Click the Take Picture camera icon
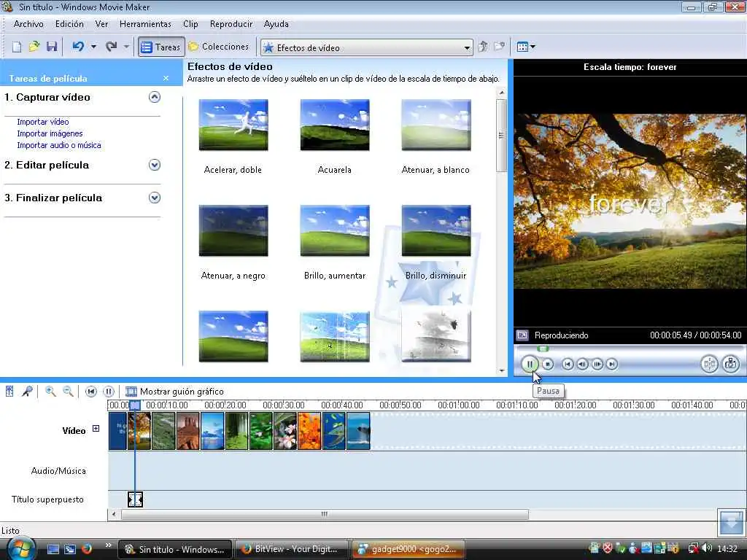 click(x=731, y=365)
